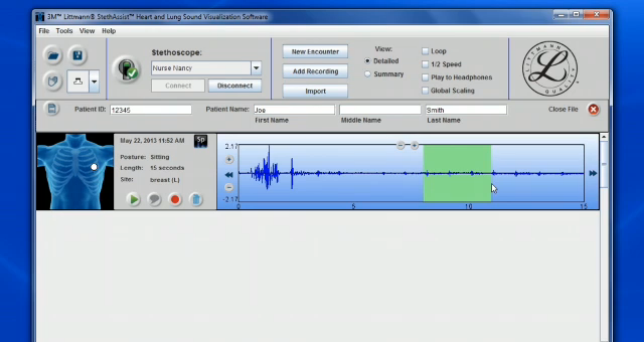Click the vertical scrollbar thumb
This screenshot has height=342, width=644.
604,164
